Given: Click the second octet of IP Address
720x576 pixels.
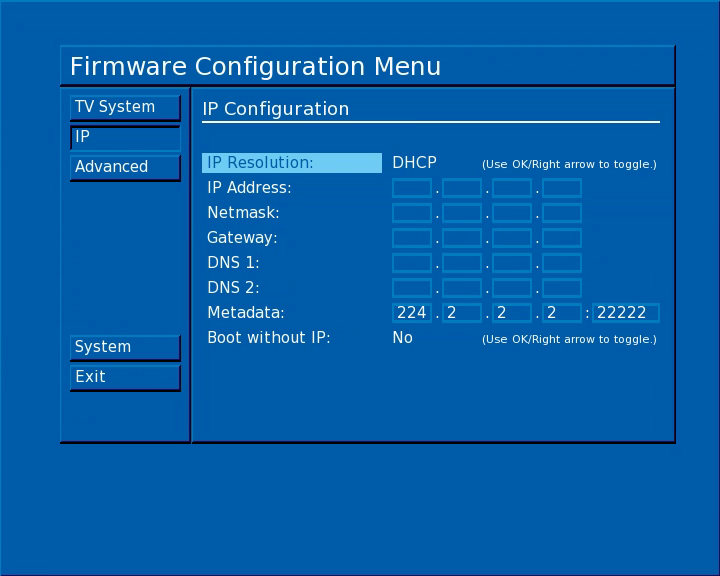Looking at the screenshot, I should 462,188.
